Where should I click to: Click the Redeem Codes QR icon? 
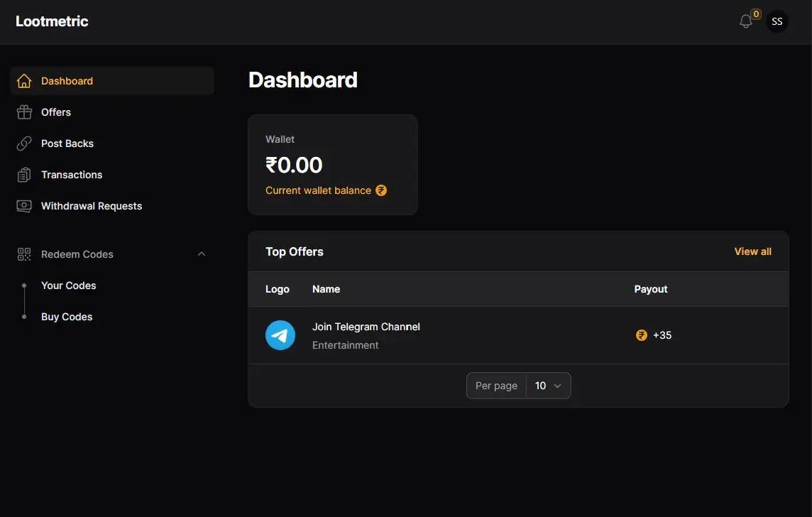[x=24, y=254]
